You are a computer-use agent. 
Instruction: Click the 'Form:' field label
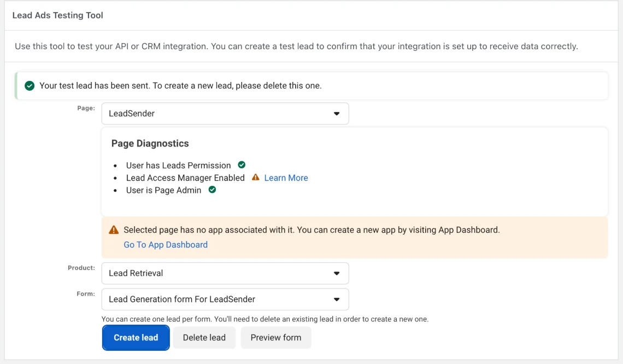tap(86, 293)
